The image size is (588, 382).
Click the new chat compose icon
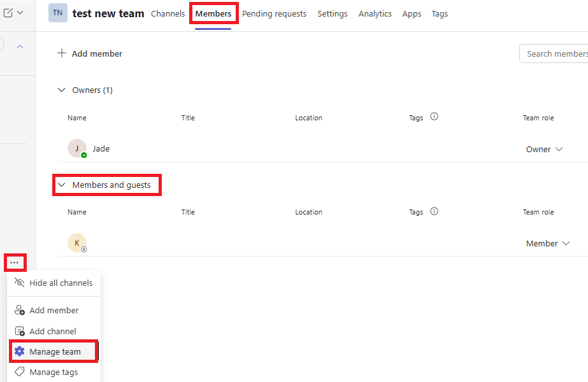(8, 13)
